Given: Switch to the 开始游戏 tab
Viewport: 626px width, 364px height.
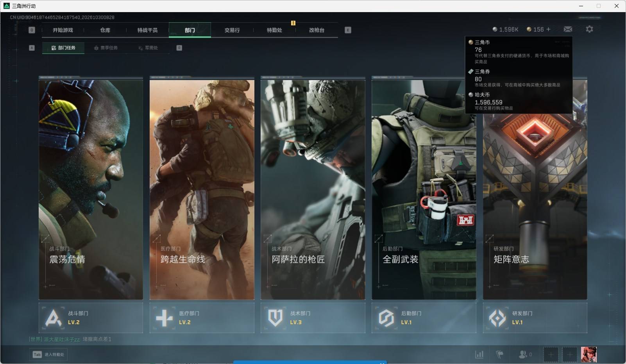Looking at the screenshot, I should [63, 30].
